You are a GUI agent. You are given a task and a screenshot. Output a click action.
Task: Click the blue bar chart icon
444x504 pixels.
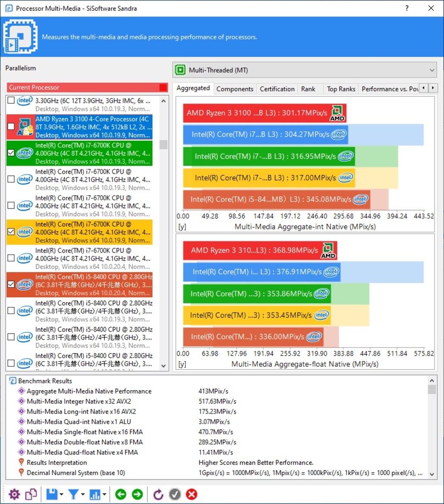(x=95, y=495)
